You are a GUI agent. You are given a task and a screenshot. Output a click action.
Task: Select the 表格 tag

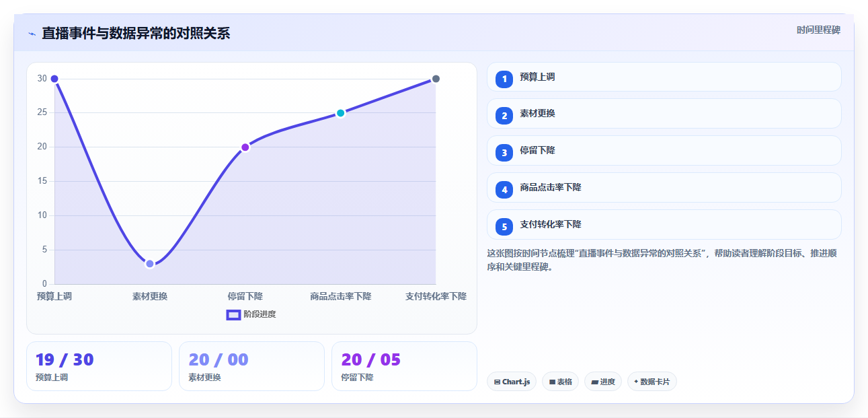[560, 382]
